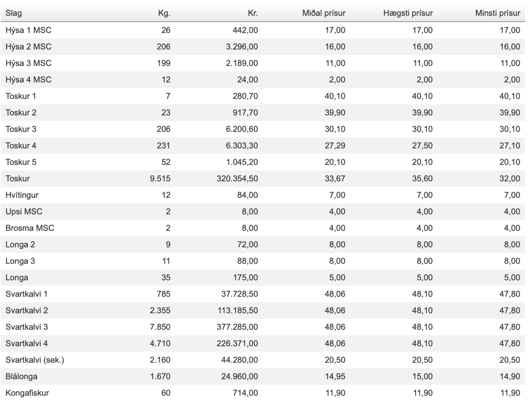This screenshot has height=406, width=532.
Task: Click the Toskur 4 average price 27,29
Action: 335,146
